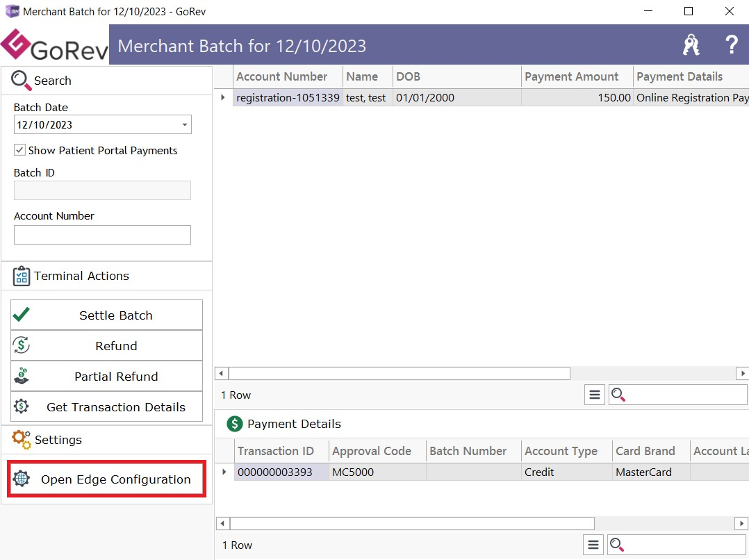The width and height of the screenshot is (749, 560).
Task: Click the Payment Details horizontal scrollbar thumb
Action: (x=412, y=523)
